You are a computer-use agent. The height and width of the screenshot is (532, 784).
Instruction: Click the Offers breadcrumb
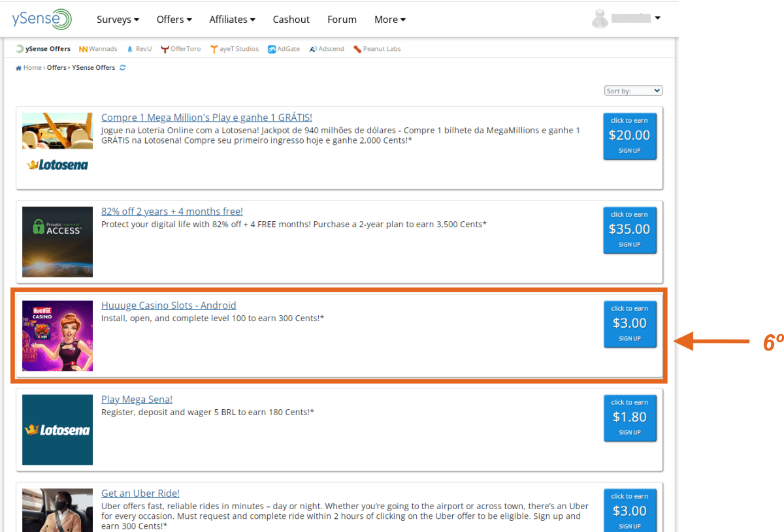tap(56, 68)
